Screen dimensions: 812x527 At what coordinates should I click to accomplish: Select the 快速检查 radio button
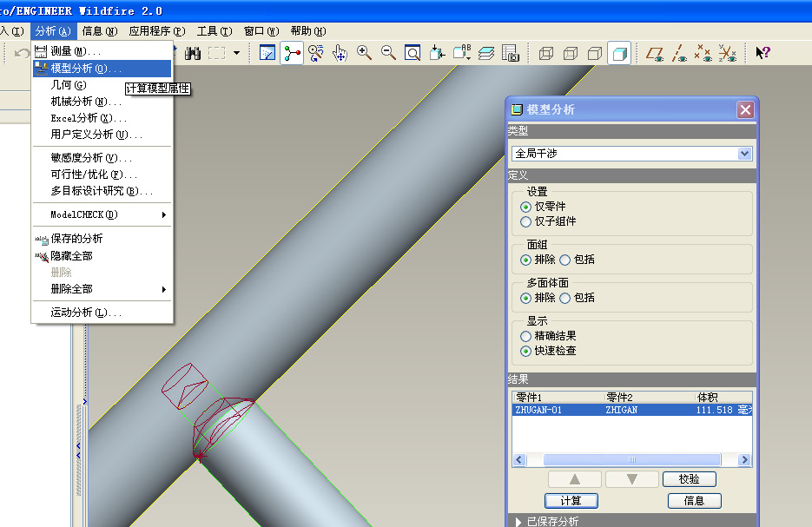coord(526,351)
